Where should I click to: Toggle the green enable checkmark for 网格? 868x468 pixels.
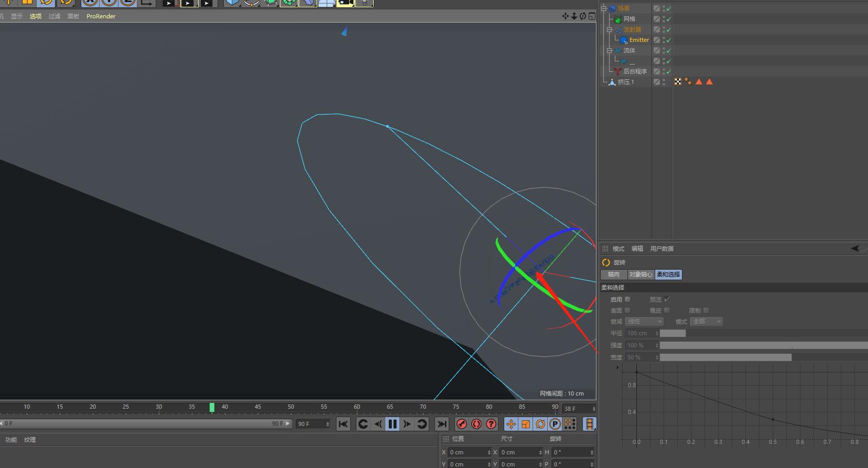pos(668,19)
